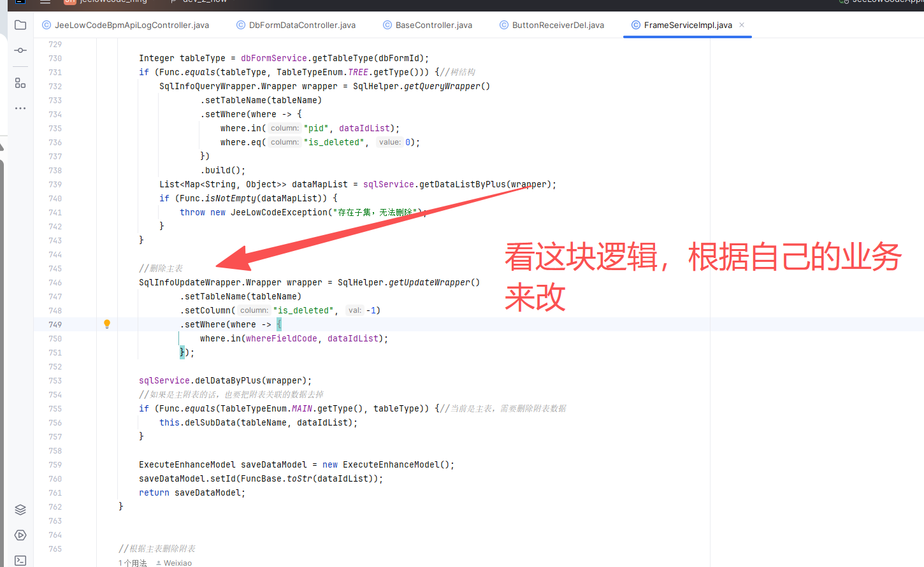
Task: Open the Services layers icon in sidebar
Action: [x=20, y=510]
